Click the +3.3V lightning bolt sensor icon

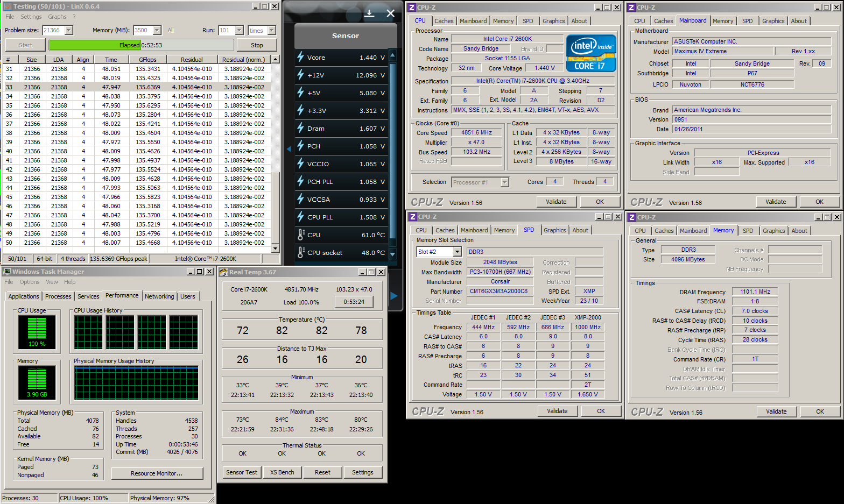[x=300, y=110]
